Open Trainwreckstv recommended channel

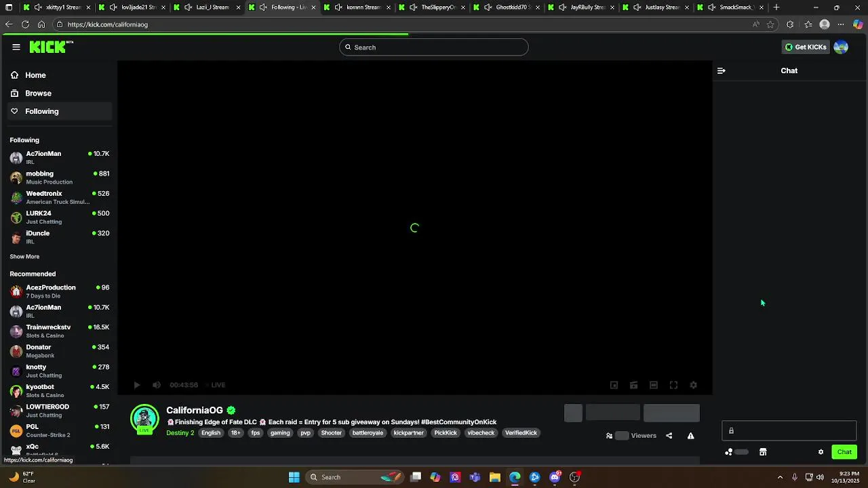tap(60, 331)
